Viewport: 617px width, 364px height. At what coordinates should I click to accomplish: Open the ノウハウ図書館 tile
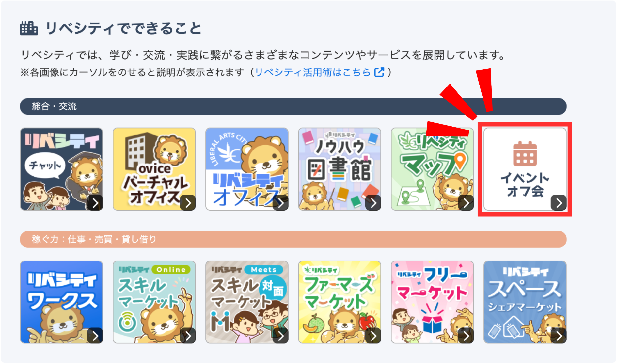[340, 169]
